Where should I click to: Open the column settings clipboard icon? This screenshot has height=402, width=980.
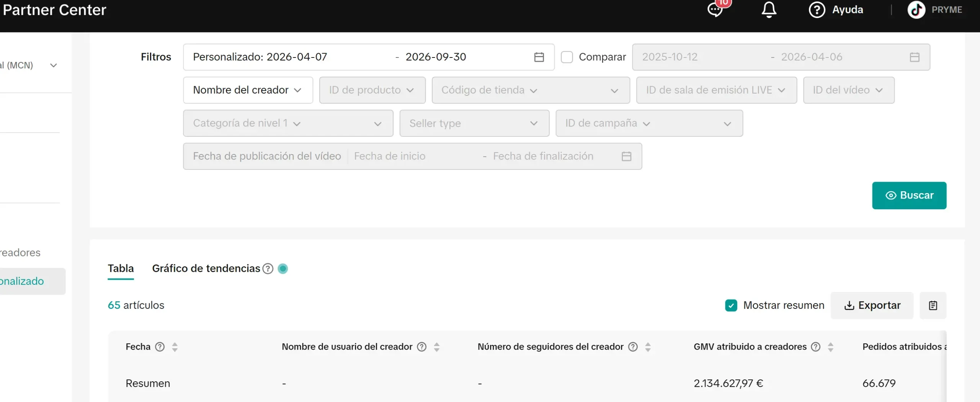933,305
